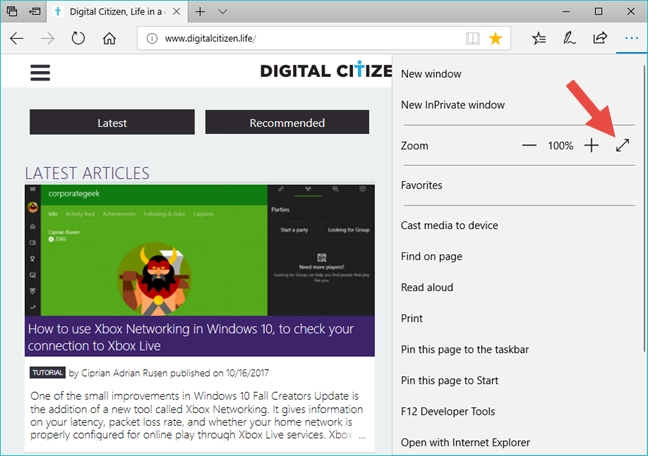The height and width of the screenshot is (456, 648).
Task: Select Print from the menu
Action: pyautogui.click(x=412, y=318)
